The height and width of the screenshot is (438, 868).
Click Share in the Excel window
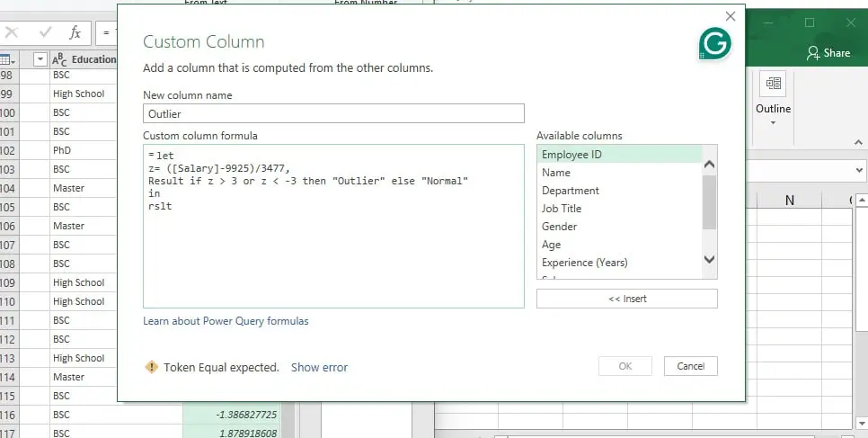pyautogui.click(x=828, y=53)
